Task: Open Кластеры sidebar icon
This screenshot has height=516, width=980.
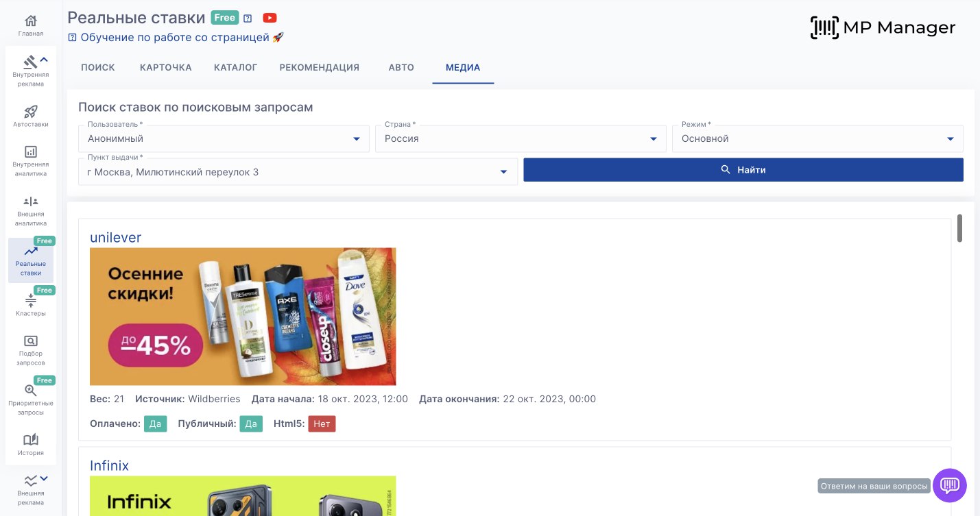Action: coord(31,301)
